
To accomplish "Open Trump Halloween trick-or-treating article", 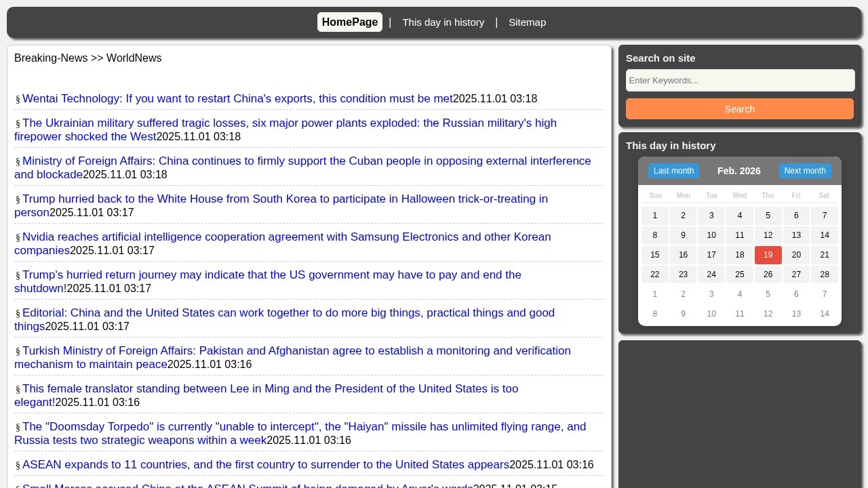I will [x=285, y=199].
